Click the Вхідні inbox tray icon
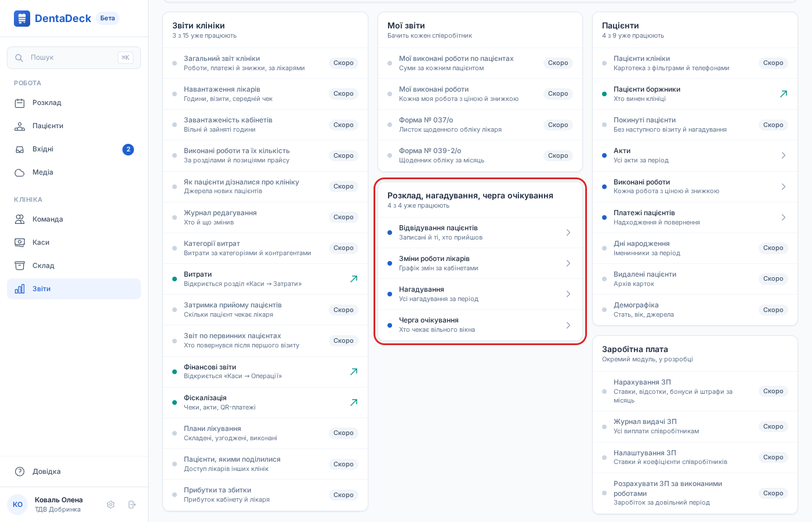Screen dimensions: 812x522 coord(20,150)
